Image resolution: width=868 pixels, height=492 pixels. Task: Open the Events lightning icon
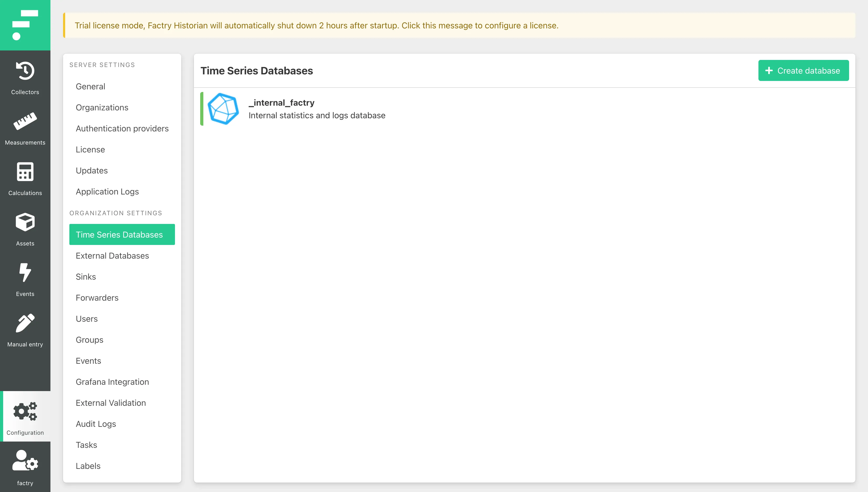pos(25,272)
